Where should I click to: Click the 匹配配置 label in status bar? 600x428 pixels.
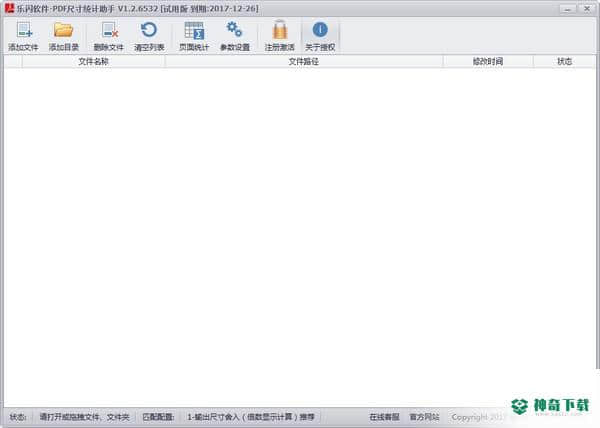click(158, 417)
